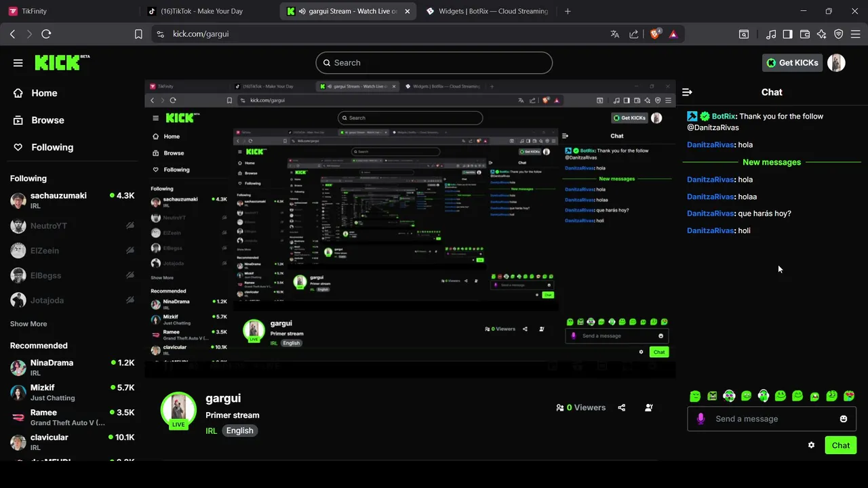Select the gargui Stream browser tab
This screenshot has width=868, height=488.
[x=347, y=11]
